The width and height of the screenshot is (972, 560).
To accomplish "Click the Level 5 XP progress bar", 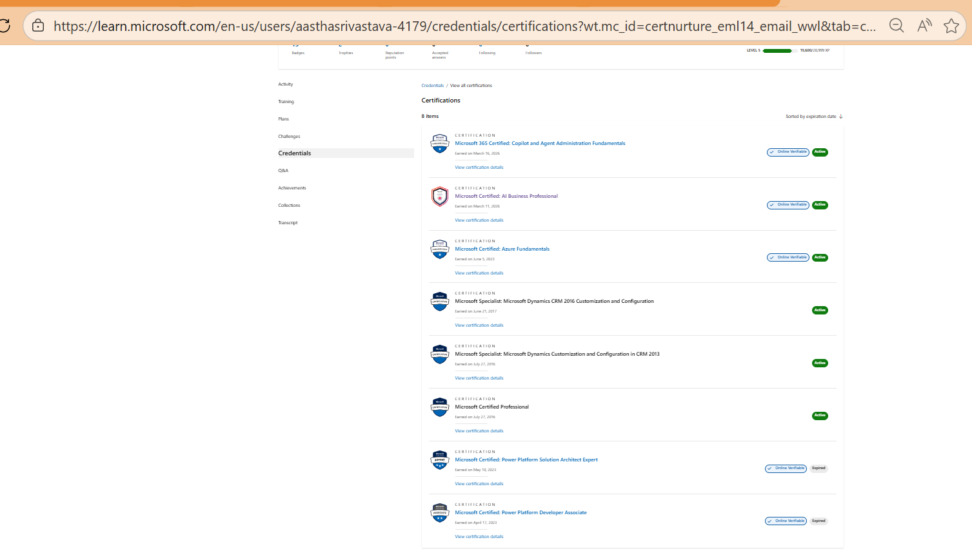I will [779, 50].
